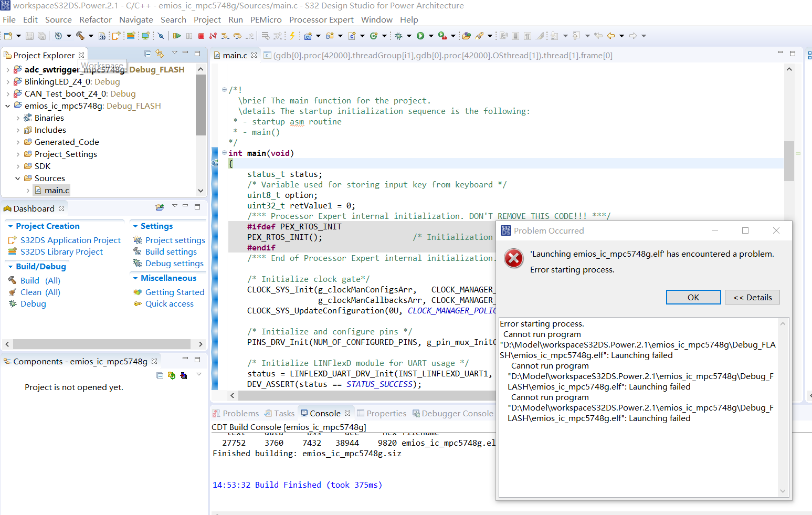Collapse the emios_ic_mpc5748g project tree
Image resolution: width=812 pixels, height=515 pixels.
[x=7, y=106]
